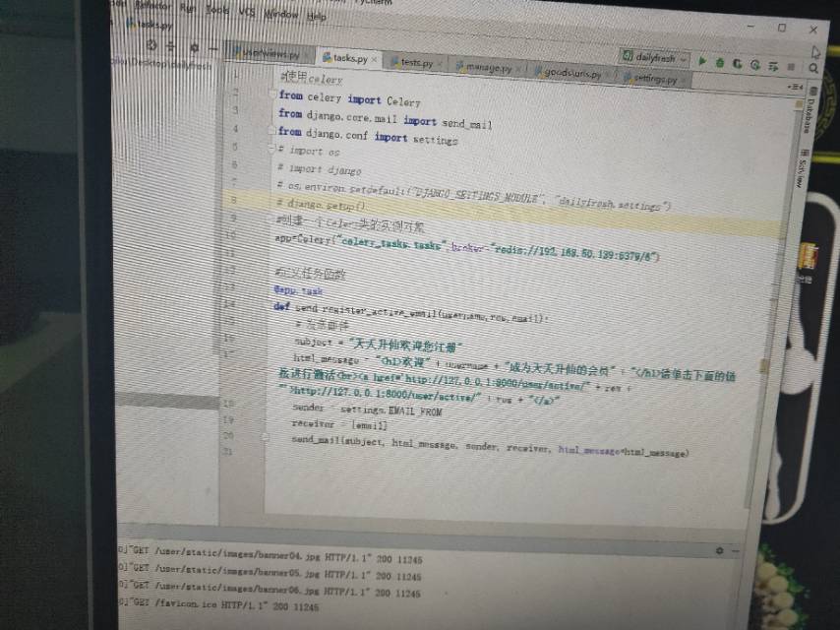This screenshot has height=630, width=840.
Task: Close the tests.py tab
Action: point(440,64)
